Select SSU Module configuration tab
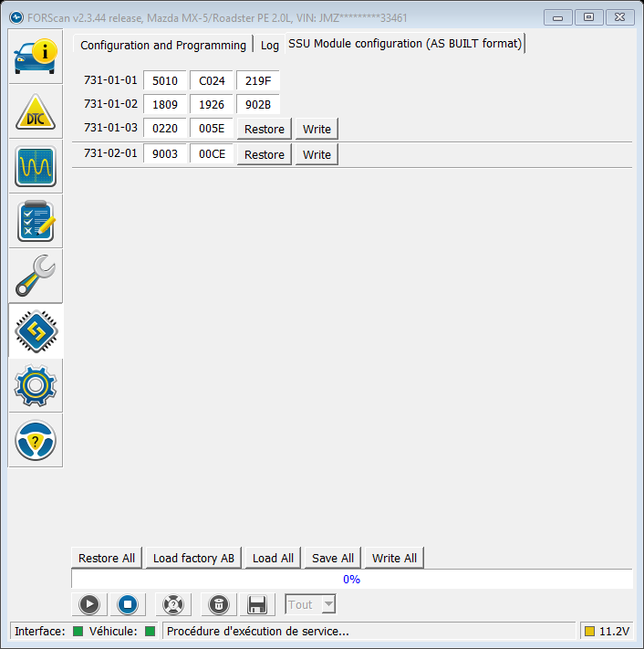The image size is (644, 649). coord(405,44)
